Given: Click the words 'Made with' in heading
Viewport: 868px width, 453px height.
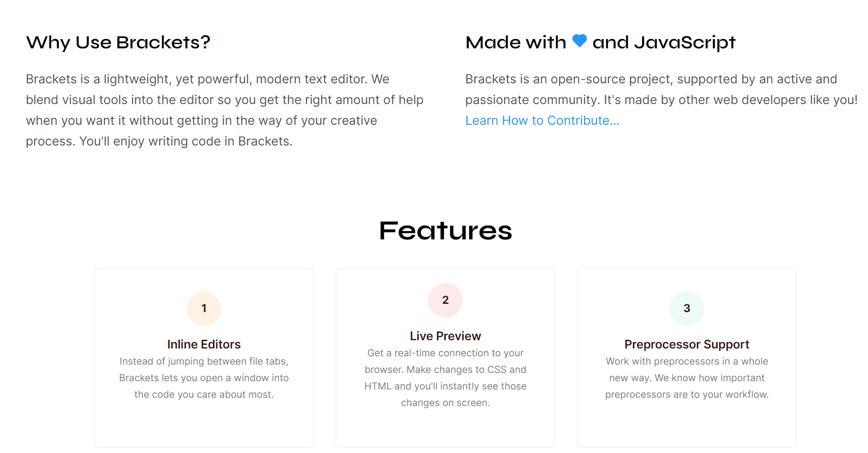Looking at the screenshot, I should (516, 42).
